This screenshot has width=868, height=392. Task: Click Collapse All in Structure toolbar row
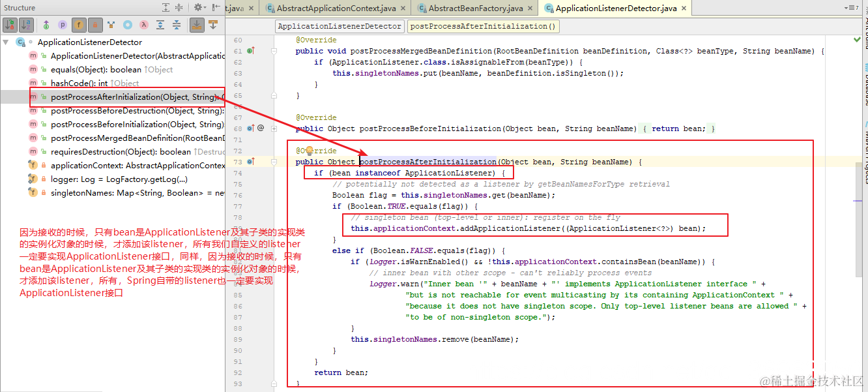177,25
